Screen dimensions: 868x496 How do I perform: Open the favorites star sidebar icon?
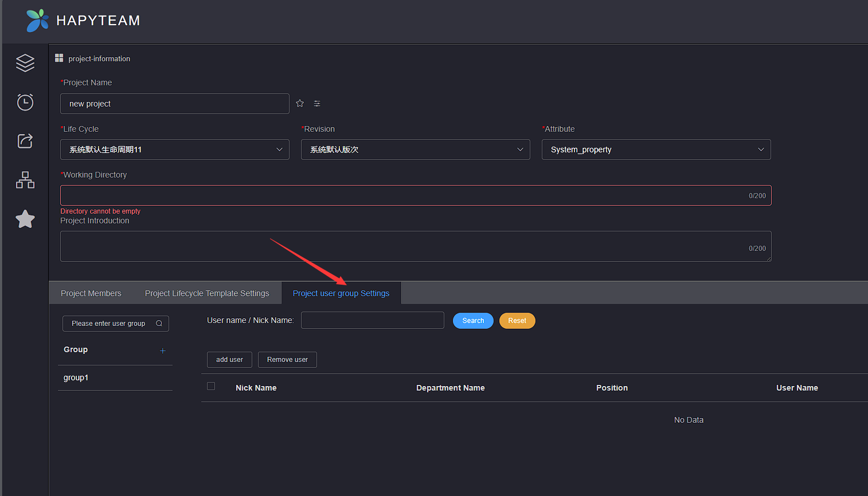(25, 219)
